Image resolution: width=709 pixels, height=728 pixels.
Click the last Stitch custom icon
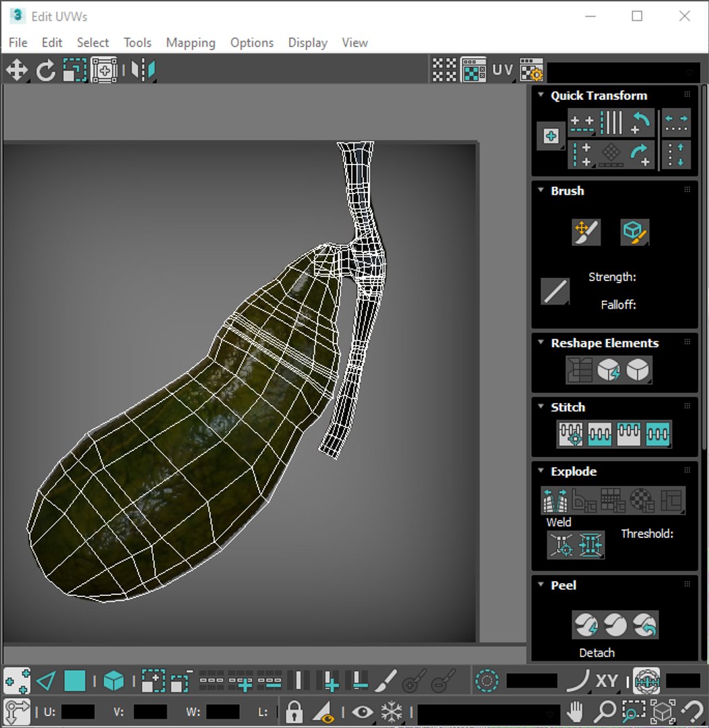pyautogui.click(x=658, y=434)
